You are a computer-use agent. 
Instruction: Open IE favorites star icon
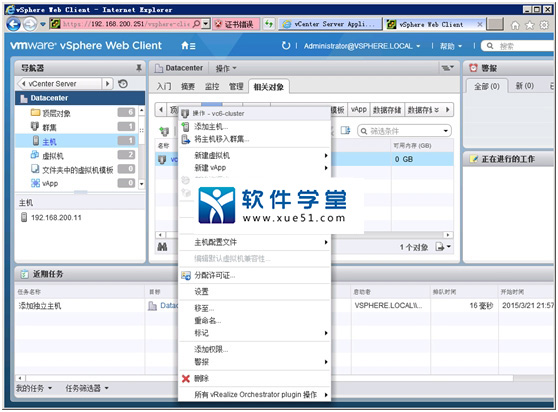click(530, 25)
